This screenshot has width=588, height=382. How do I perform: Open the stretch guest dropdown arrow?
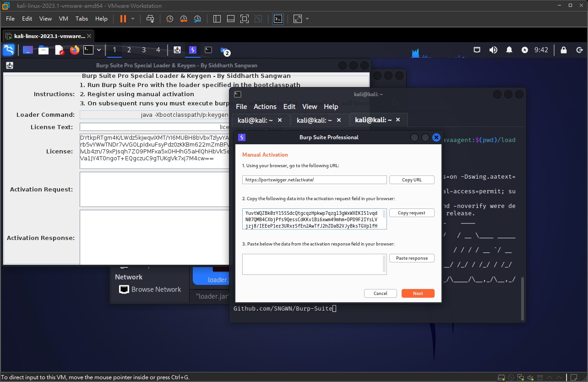click(x=307, y=19)
